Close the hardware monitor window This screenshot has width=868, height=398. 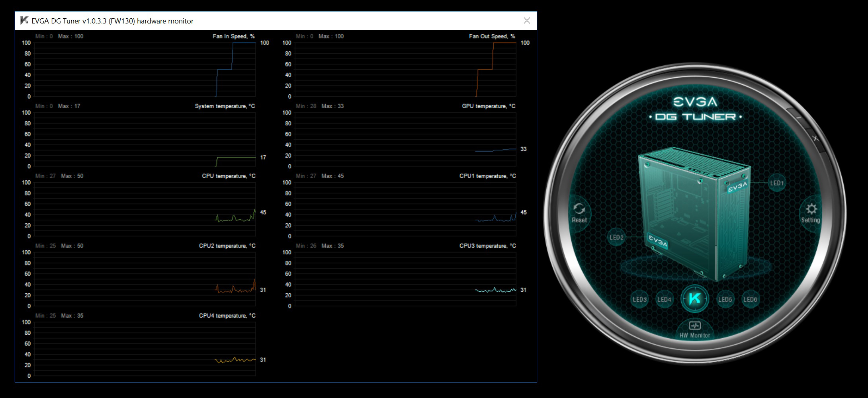tap(527, 21)
